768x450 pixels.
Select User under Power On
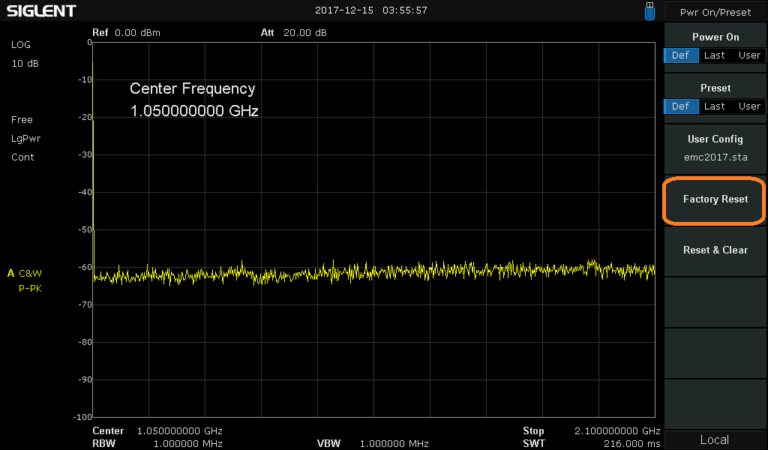749,55
